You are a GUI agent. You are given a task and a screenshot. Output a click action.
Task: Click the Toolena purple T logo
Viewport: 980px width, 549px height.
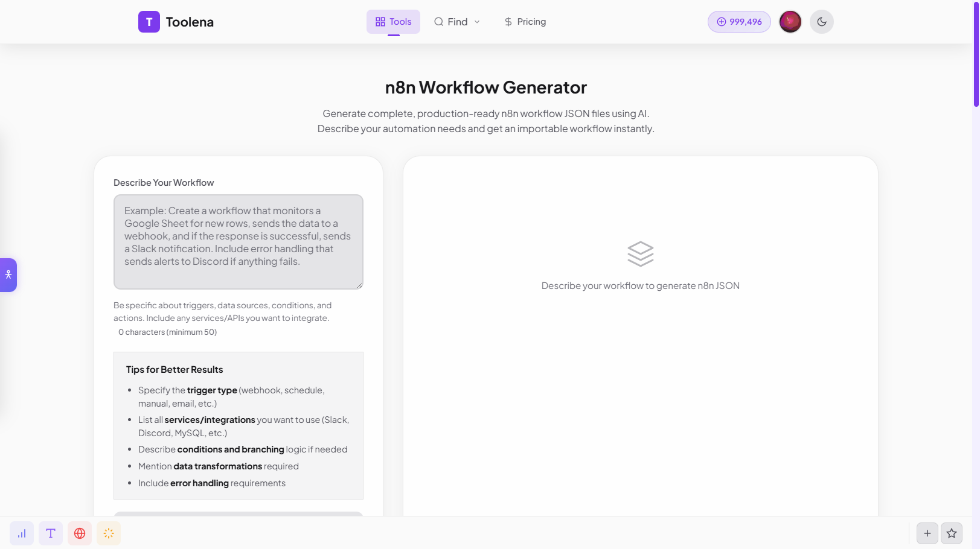149,22
